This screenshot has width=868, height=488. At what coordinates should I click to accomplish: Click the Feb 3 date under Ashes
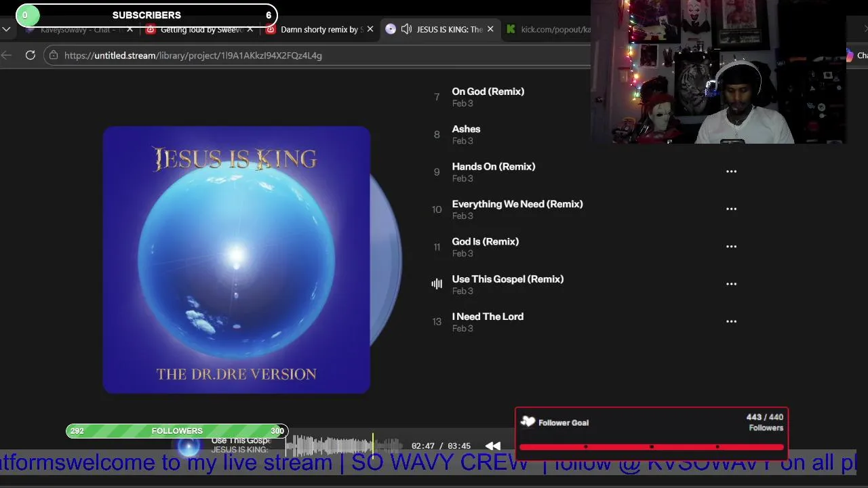point(462,141)
